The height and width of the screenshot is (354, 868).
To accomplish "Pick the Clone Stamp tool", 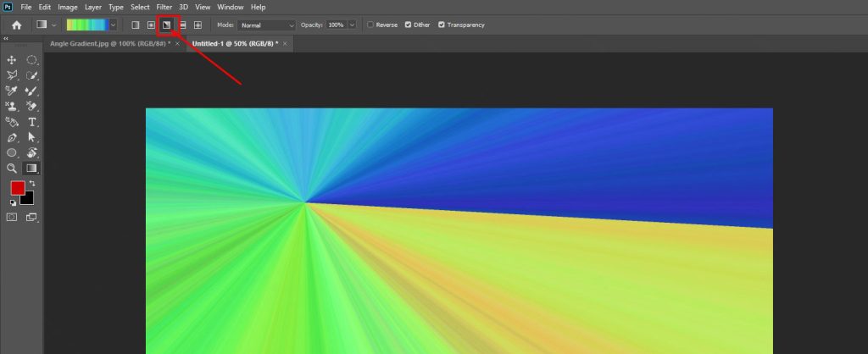I will click(x=12, y=107).
